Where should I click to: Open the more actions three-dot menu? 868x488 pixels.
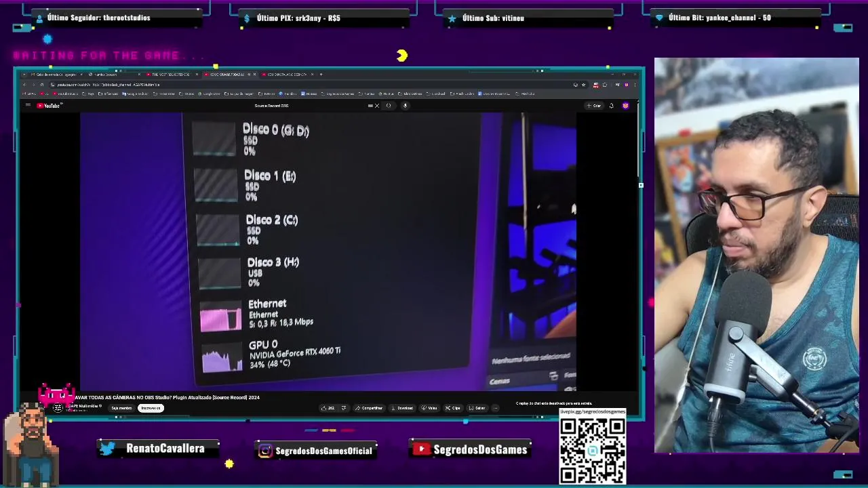pyautogui.click(x=495, y=408)
